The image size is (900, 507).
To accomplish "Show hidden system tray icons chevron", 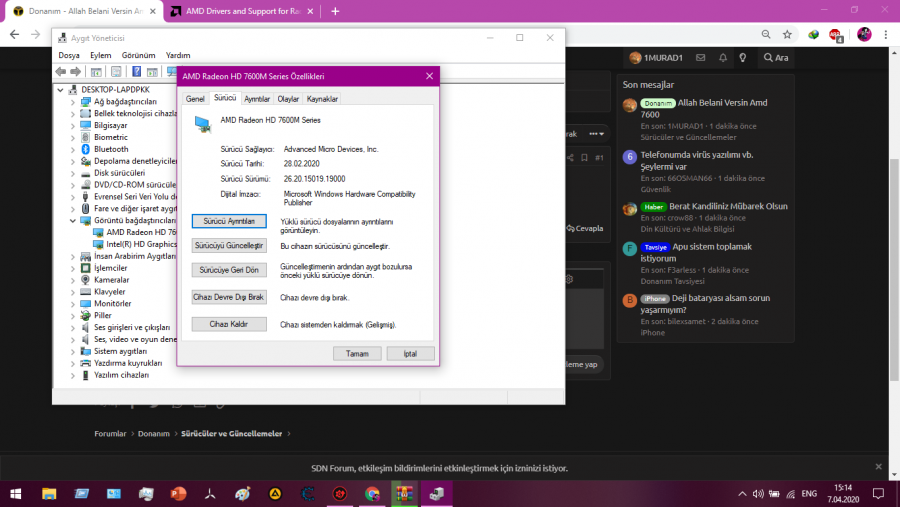I will pos(742,494).
